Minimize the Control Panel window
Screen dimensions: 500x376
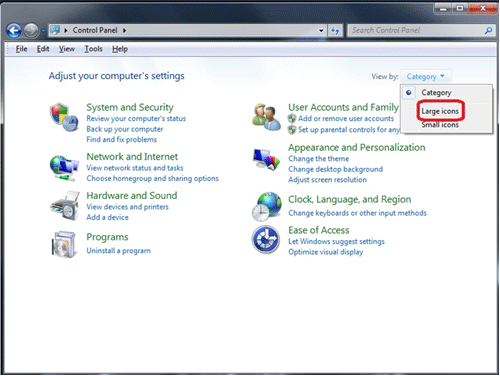[x=443, y=8]
